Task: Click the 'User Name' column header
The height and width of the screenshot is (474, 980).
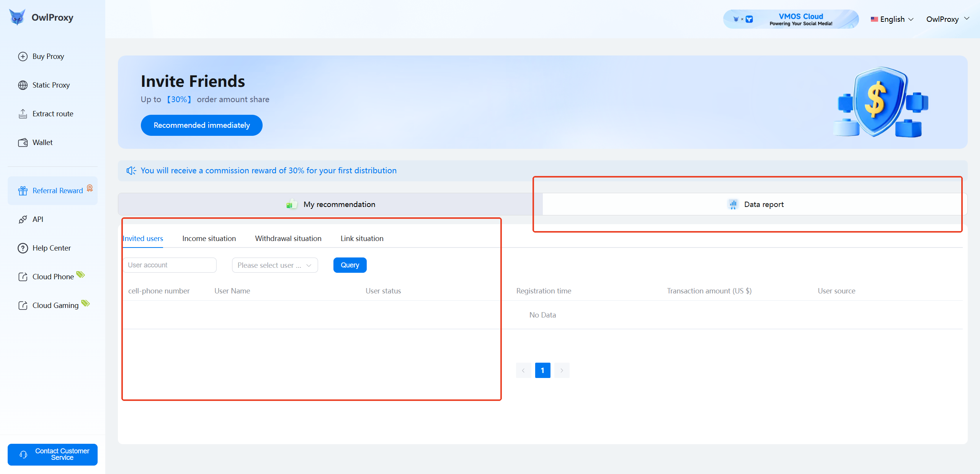Action: coord(232,291)
